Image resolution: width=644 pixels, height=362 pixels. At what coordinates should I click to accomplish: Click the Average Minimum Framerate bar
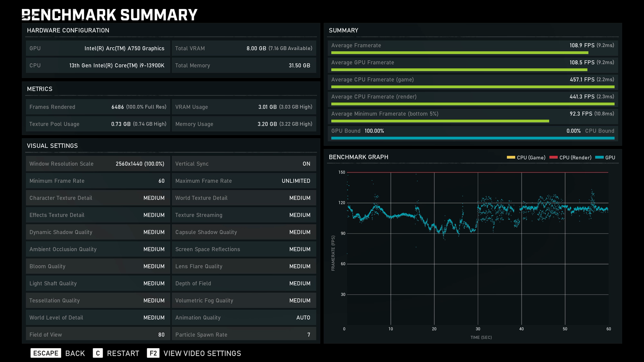pos(440,121)
